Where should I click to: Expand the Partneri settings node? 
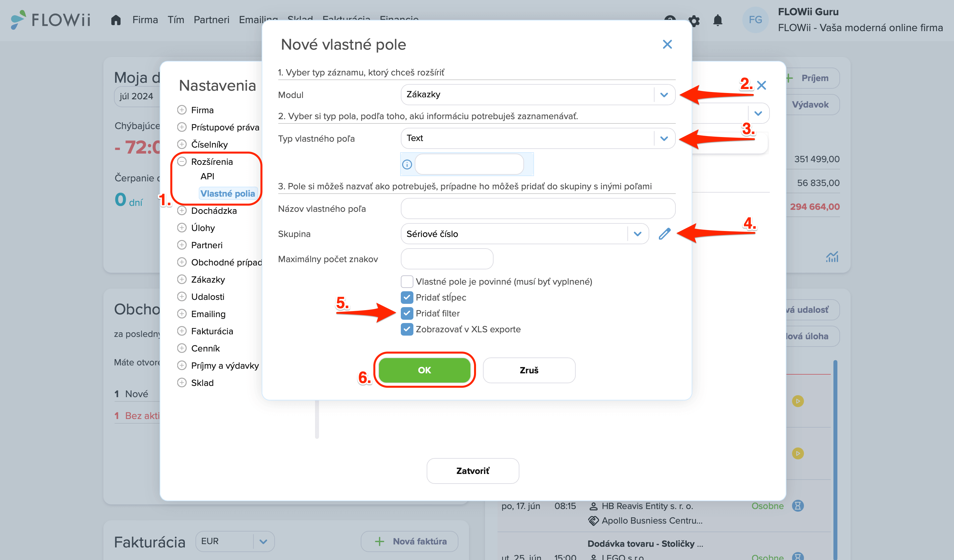coord(182,245)
